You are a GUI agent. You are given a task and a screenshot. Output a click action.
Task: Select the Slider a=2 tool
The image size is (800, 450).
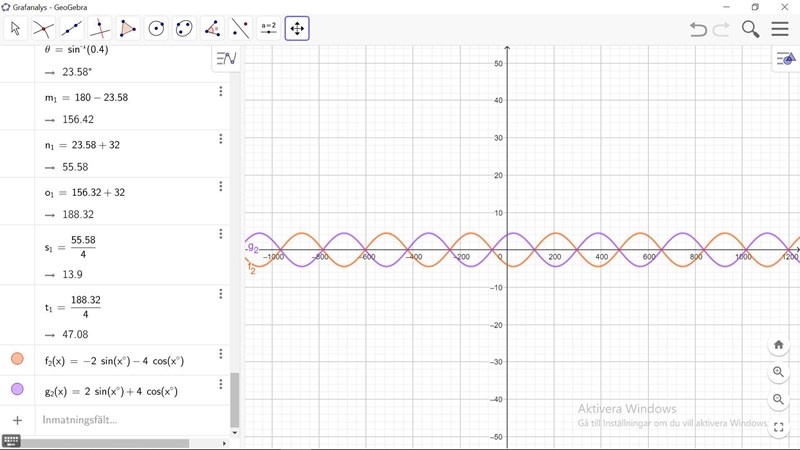pos(268,29)
